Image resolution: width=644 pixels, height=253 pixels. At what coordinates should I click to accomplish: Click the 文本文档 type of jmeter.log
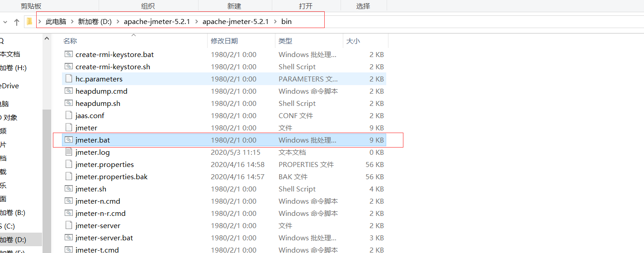[292, 152]
